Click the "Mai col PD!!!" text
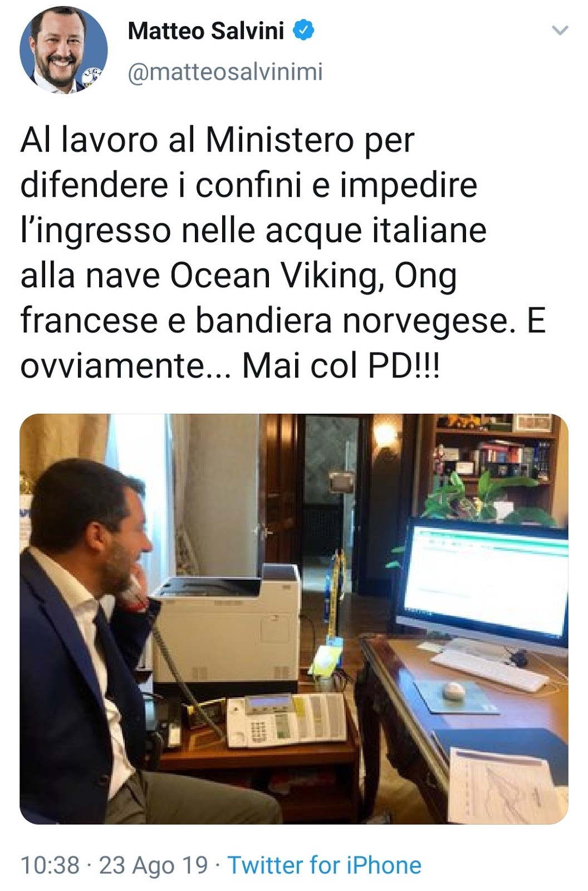Image resolution: width=588 pixels, height=891 pixels. click(x=341, y=366)
